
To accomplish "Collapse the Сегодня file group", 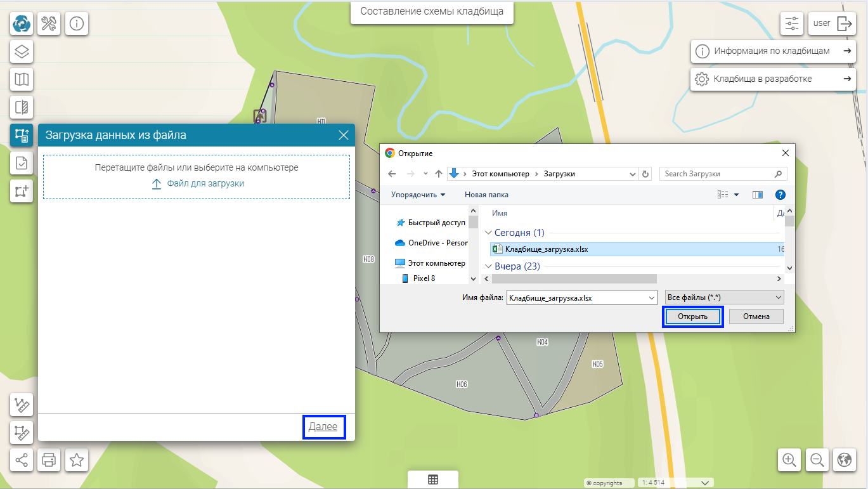I will [488, 233].
